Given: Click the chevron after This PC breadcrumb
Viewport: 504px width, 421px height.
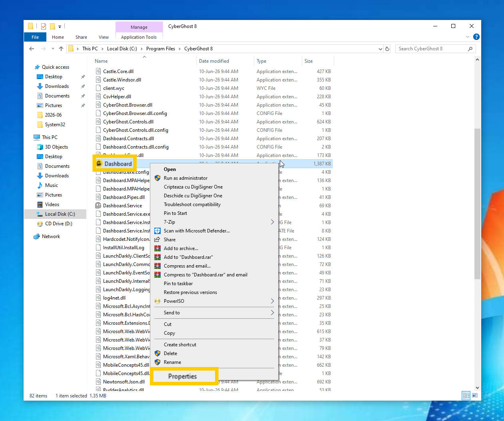Looking at the screenshot, I should [x=102, y=49].
